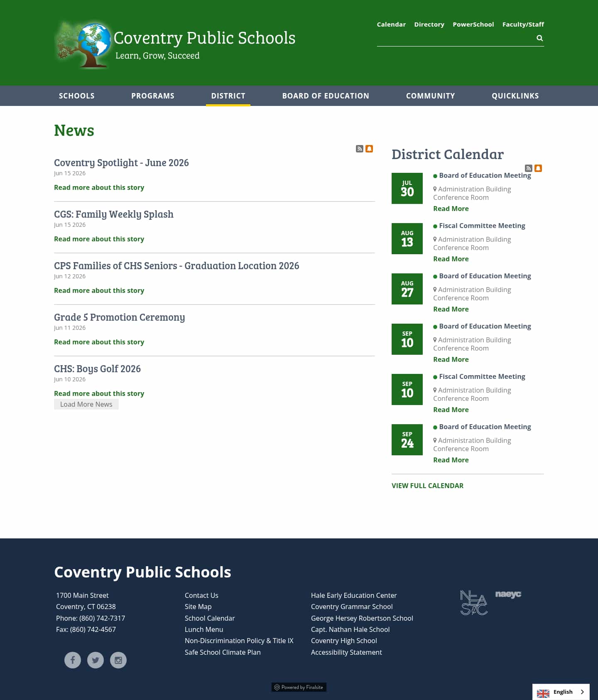The image size is (598, 700).
Task: Click the search magnifier icon
Action: (x=539, y=38)
